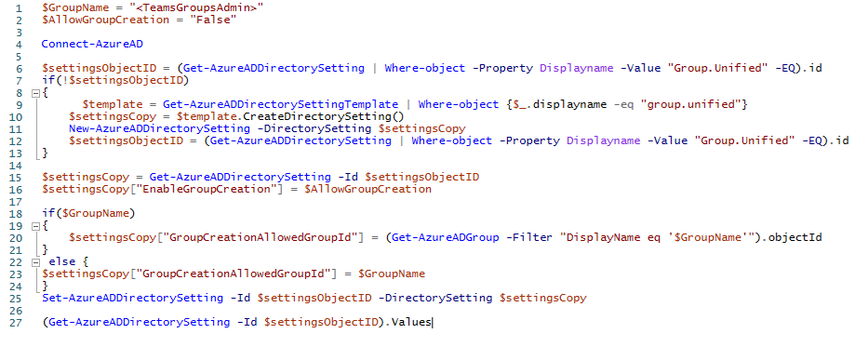Click line number 14 in the gutter
Viewport: 868px width, 347px height.
click(16, 166)
